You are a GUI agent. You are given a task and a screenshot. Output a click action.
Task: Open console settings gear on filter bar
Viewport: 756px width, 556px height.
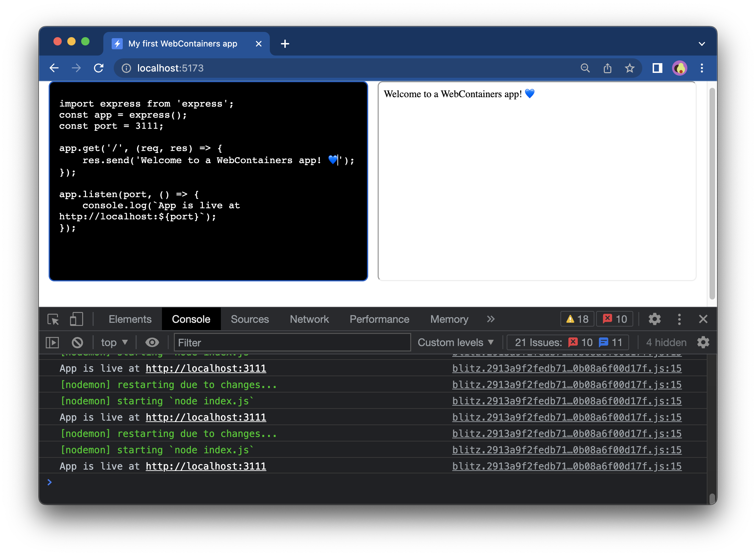[703, 343]
